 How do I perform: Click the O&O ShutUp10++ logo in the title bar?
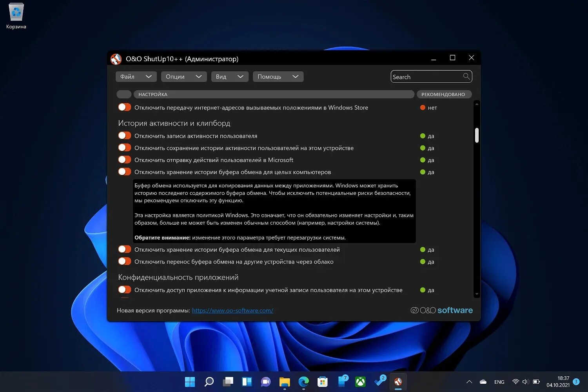(x=116, y=59)
